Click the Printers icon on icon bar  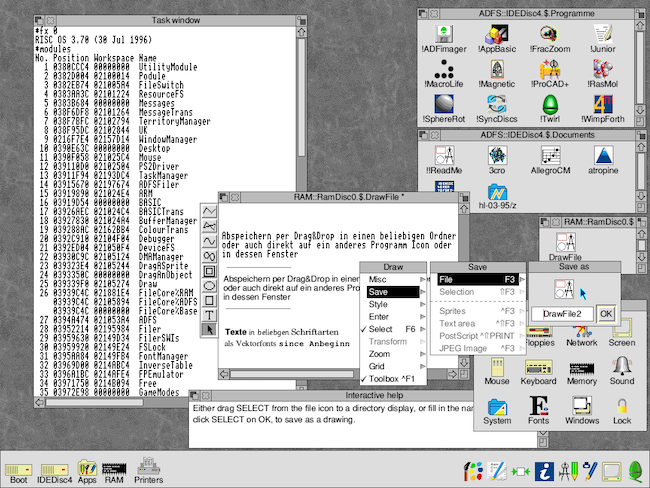tap(147, 466)
